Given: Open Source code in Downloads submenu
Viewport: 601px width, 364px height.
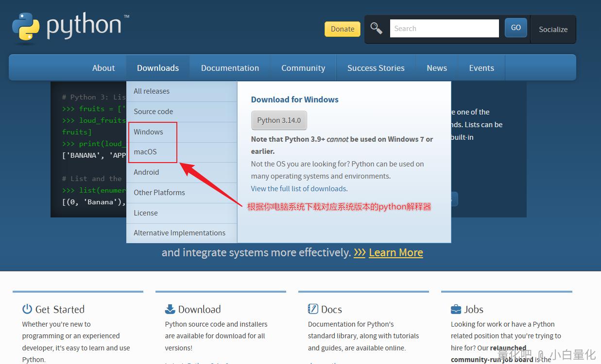Looking at the screenshot, I should click(153, 112).
